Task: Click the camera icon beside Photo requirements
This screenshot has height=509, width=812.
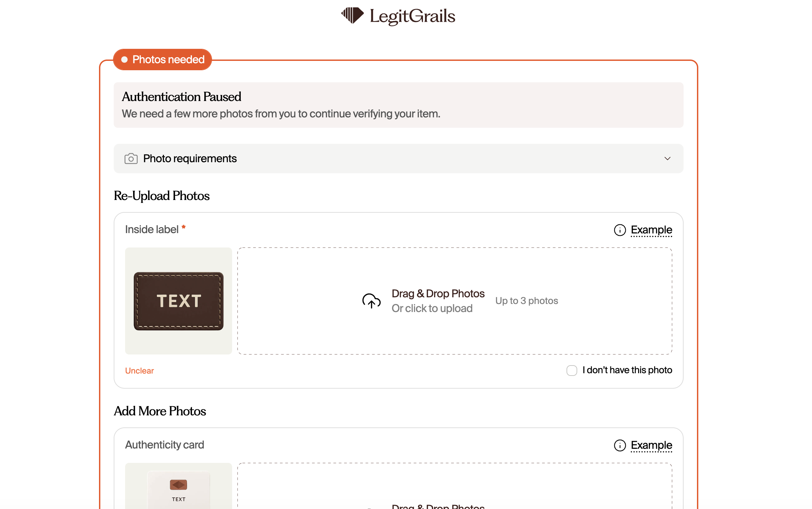Action: click(x=131, y=159)
